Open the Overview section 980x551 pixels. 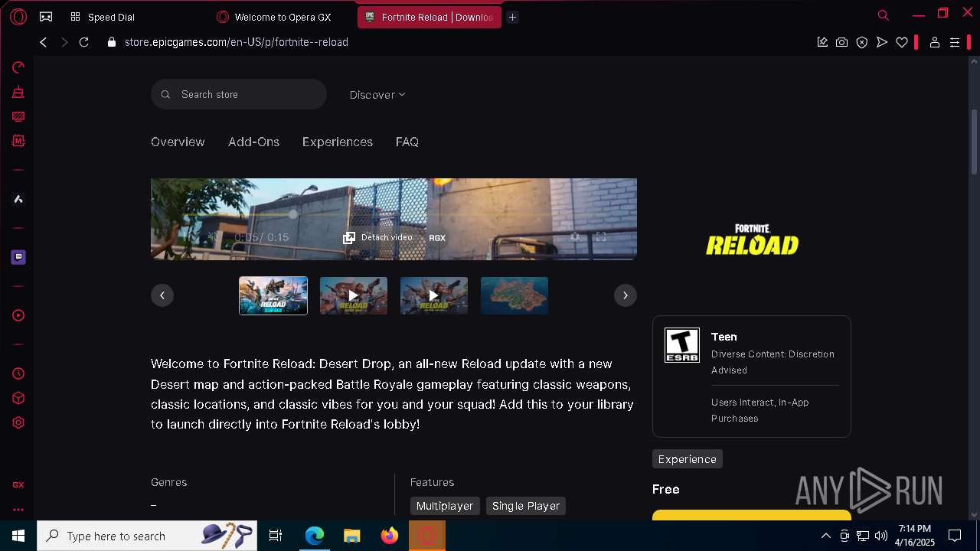pyautogui.click(x=178, y=142)
